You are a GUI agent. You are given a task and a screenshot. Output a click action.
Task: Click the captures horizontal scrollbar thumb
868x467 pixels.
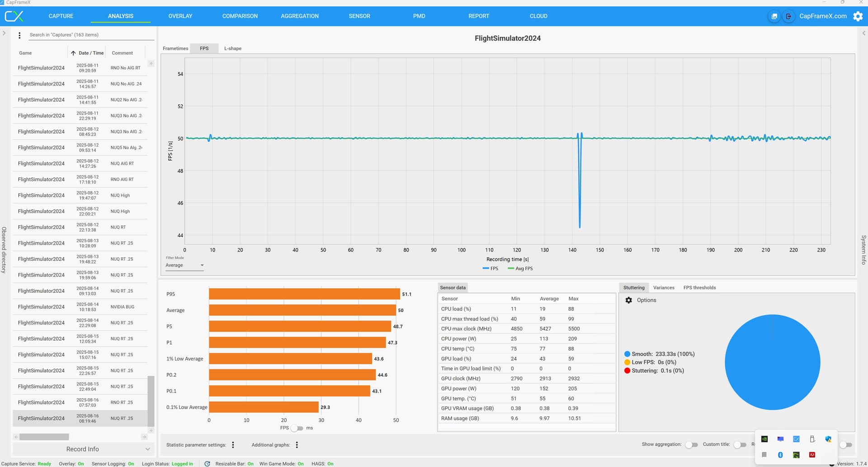tap(44, 437)
